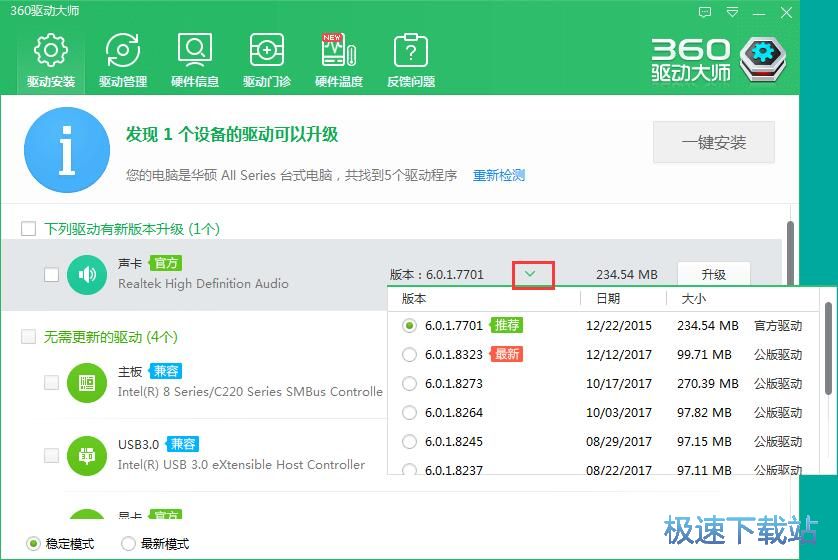Click 官方驱动 label on 6.0.1.7701 row
The height and width of the screenshot is (560, 838).
[x=778, y=325]
